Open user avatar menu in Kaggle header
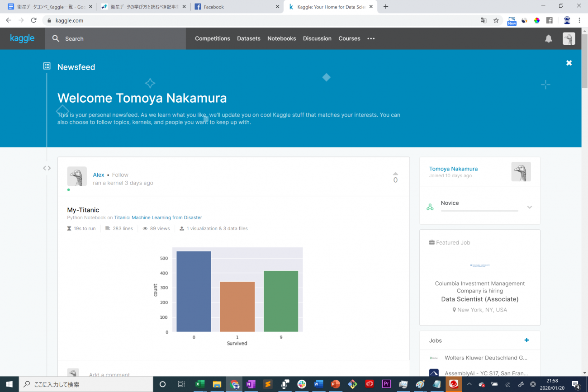This screenshot has height=392, width=588. pyautogui.click(x=569, y=38)
